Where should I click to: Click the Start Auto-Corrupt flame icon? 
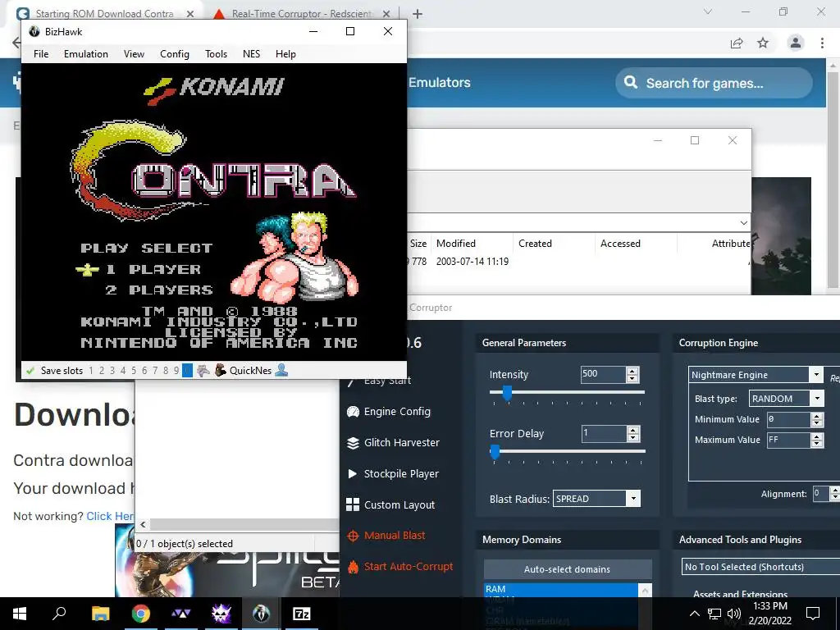pyautogui.click(x=353, y=567)
